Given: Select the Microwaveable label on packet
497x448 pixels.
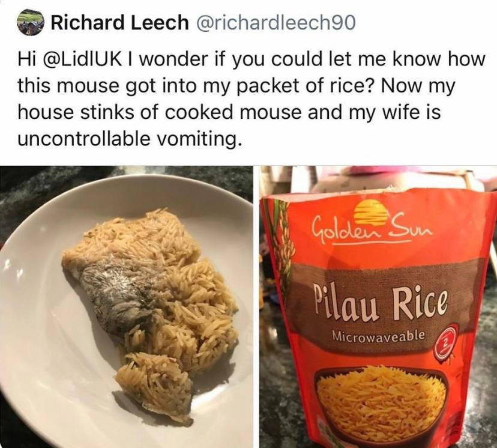Looking at the screenshot, I should pyautogui.click(x=378, y=335).
